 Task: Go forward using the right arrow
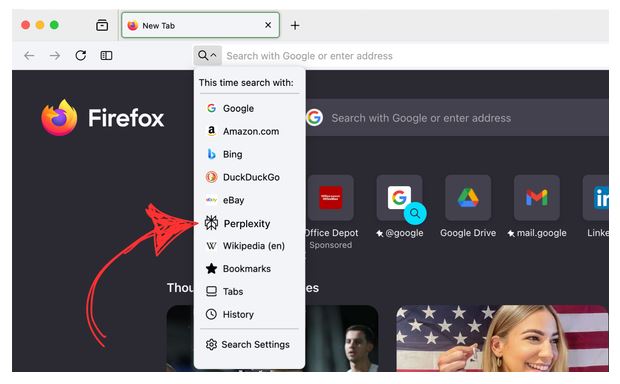tap(55, 55)
